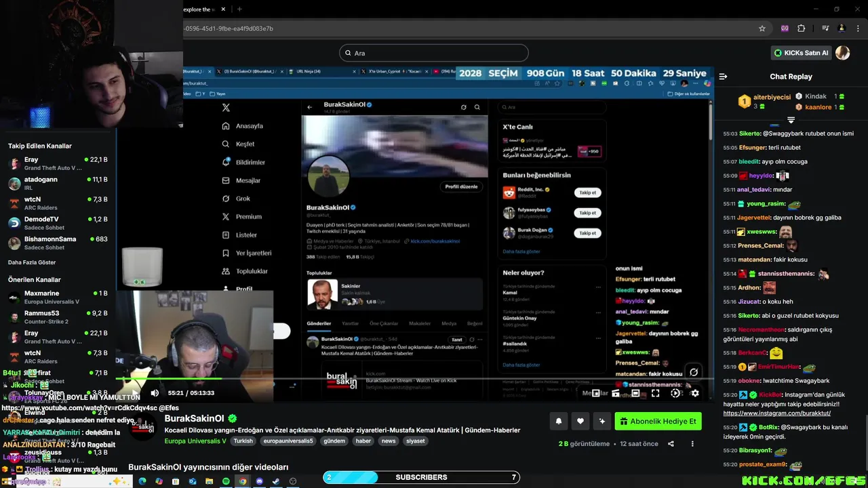Focus X Ara search box in stream
Screen dimensions: 868x488
pos(551,107)
